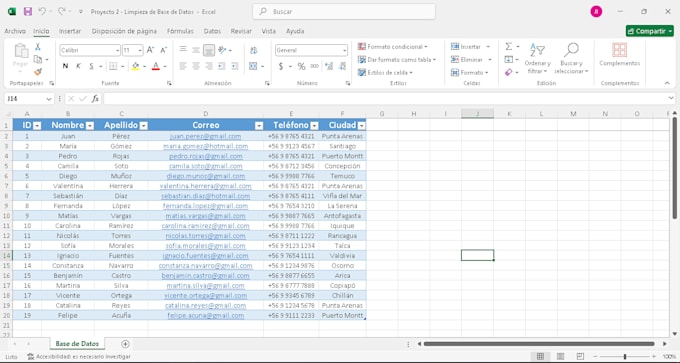Open the fill color dropdown arrow
680x363 pixels.
pos(144,66)
